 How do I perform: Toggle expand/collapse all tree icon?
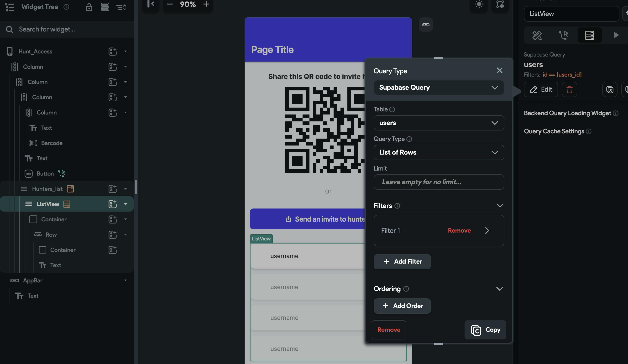(121, 7)
